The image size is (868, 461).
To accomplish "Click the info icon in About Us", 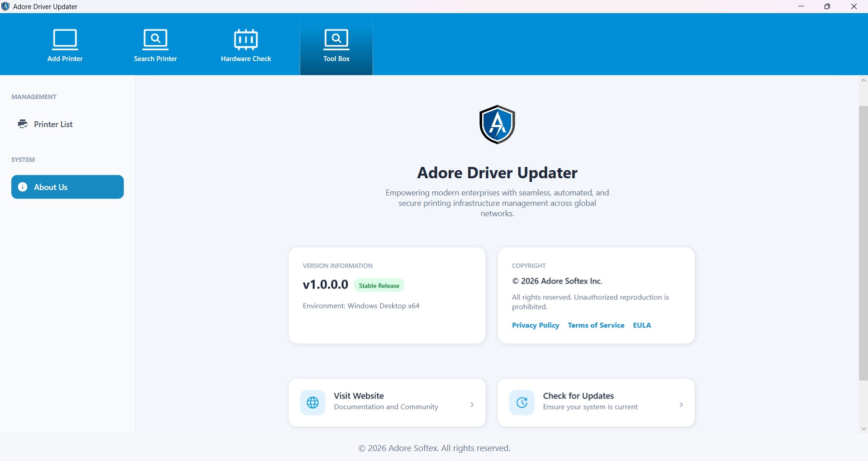I will coord(23,187).
